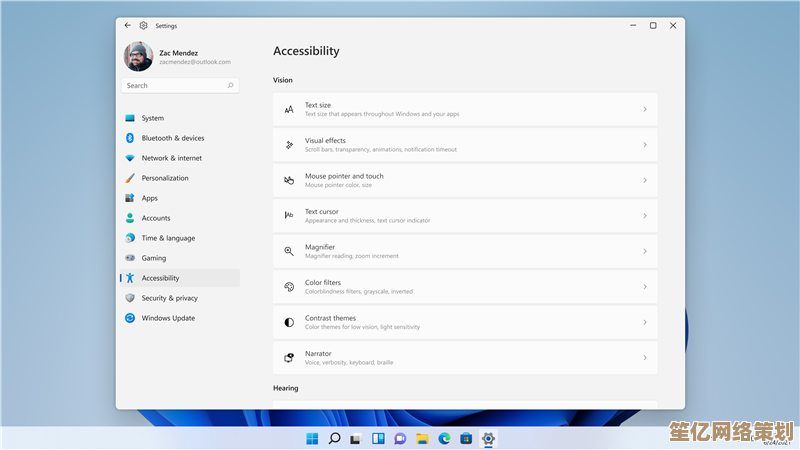Open Microsoft Edge from the taskbar
The width and height of the screenshot is (800, 450).
pyautogui.click(x=444, y=438)
